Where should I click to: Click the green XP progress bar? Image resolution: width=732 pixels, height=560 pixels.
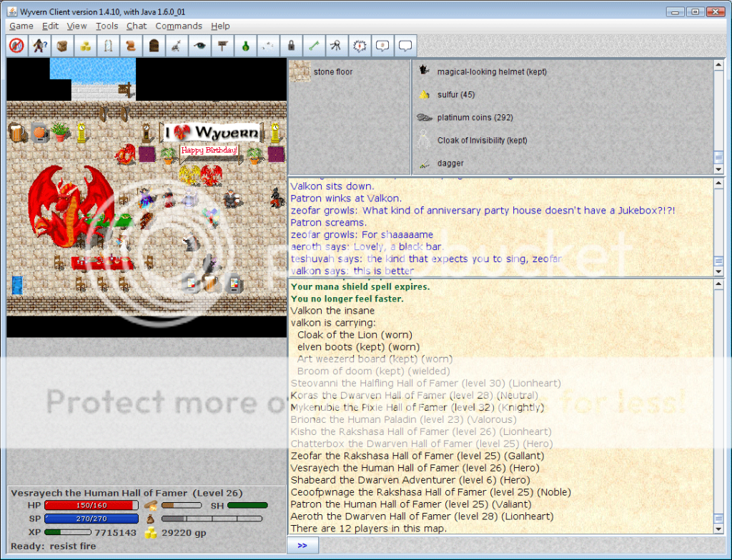coord(68,532)
